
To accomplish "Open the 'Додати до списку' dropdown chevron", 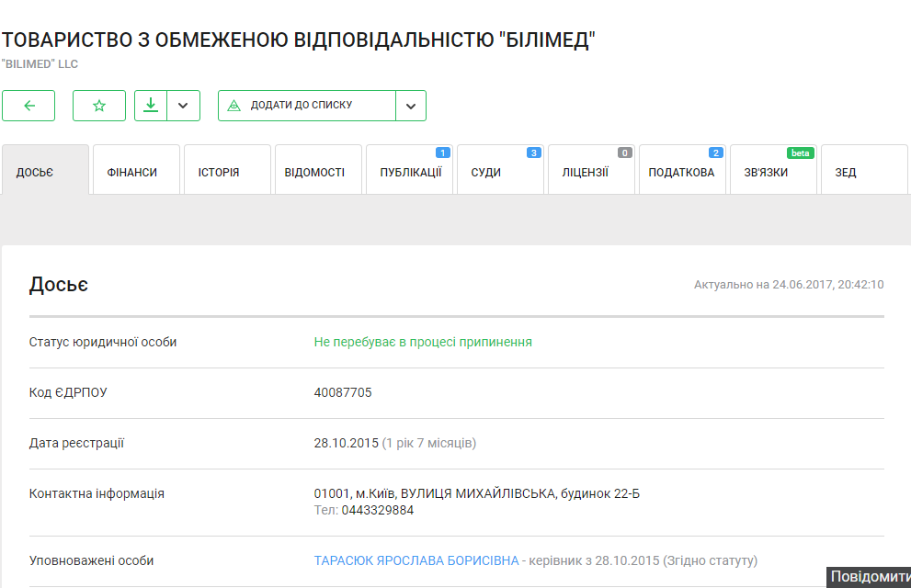I will (411, 106).
